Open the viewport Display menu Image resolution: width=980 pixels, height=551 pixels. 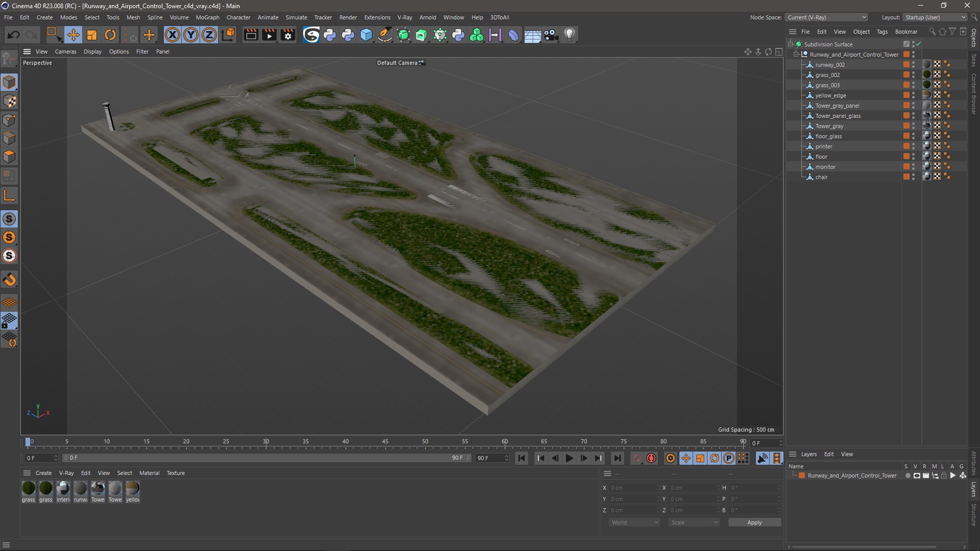point(92,52)
